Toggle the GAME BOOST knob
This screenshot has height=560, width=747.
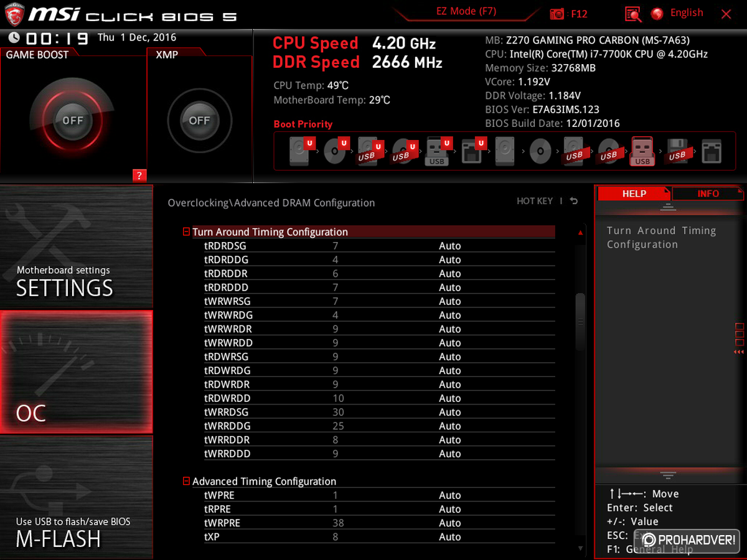coord(73,120)
